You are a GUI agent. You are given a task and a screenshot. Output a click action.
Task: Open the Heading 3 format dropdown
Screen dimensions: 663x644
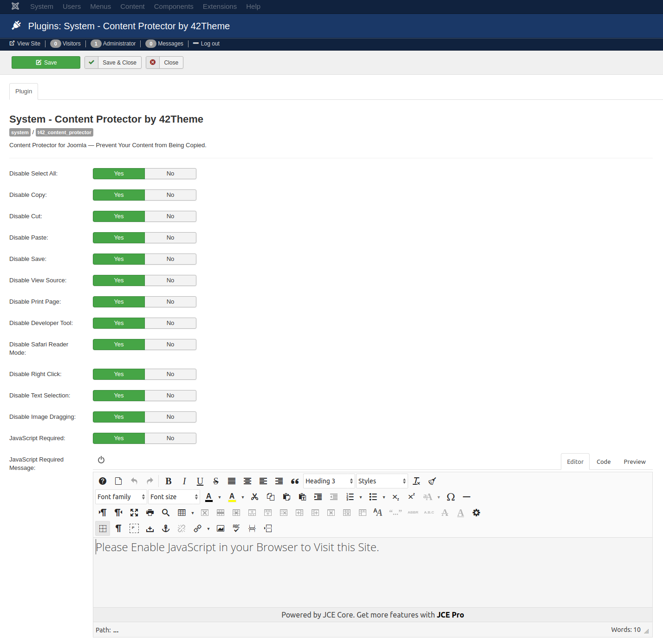pos(329,481)
